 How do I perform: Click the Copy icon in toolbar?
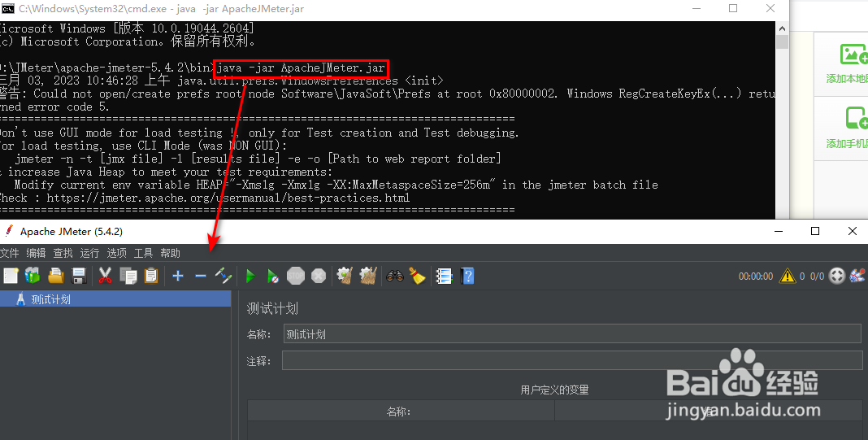tap(128, 276)
